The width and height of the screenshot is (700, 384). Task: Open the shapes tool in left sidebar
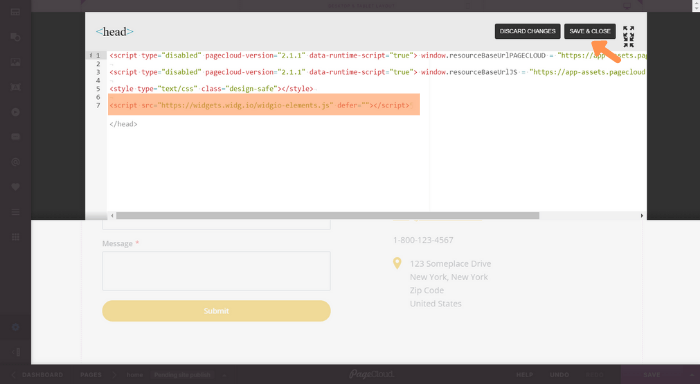click(x=15, y=37)
